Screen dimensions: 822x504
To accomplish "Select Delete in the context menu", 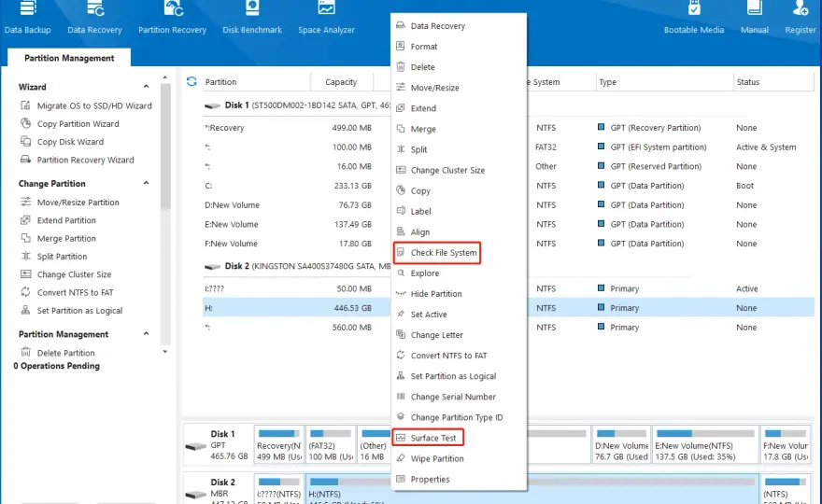I will click(459, 67).
